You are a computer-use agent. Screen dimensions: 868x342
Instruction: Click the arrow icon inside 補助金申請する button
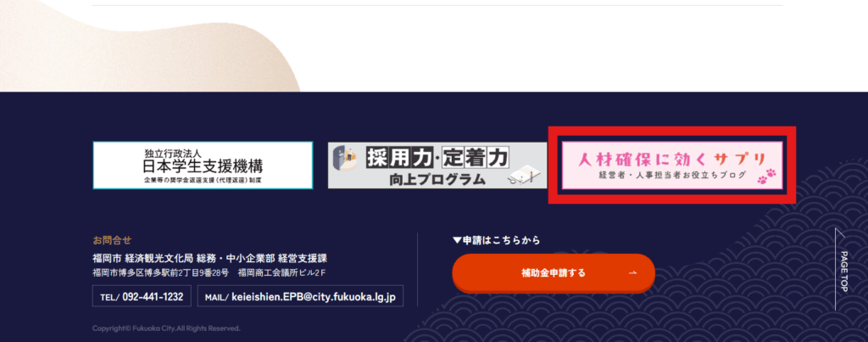click(x=632, y=272)
